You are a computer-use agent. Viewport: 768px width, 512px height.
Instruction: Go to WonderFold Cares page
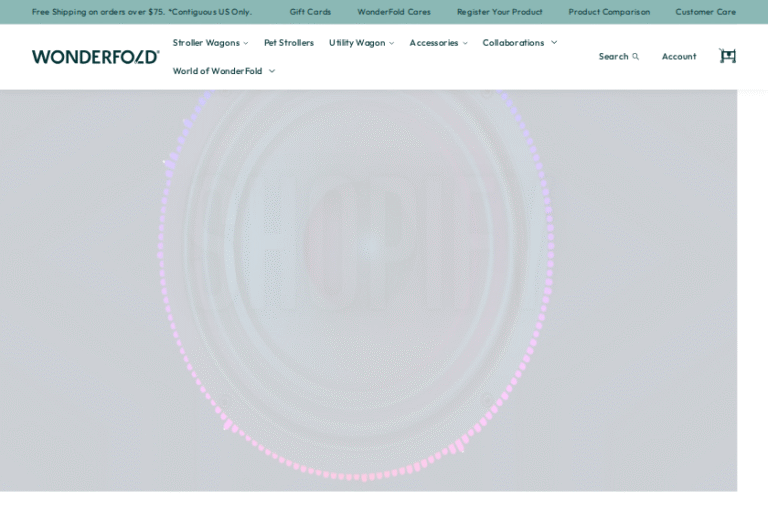point(394,12)
